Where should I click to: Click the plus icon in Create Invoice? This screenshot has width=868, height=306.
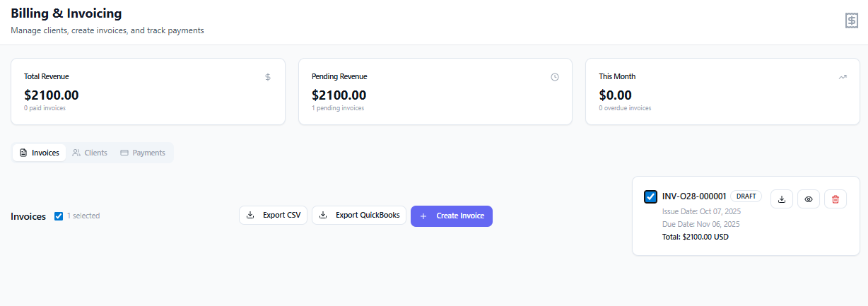423,216
